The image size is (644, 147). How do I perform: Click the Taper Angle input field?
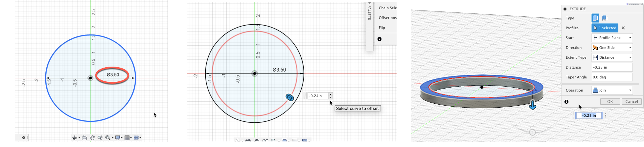point(612,77)
